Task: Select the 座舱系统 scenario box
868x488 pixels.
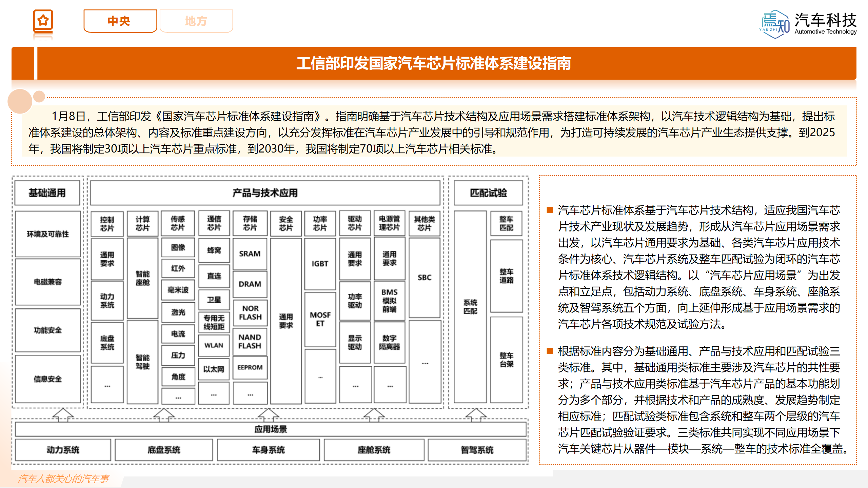Action: [x=374, y=450]
